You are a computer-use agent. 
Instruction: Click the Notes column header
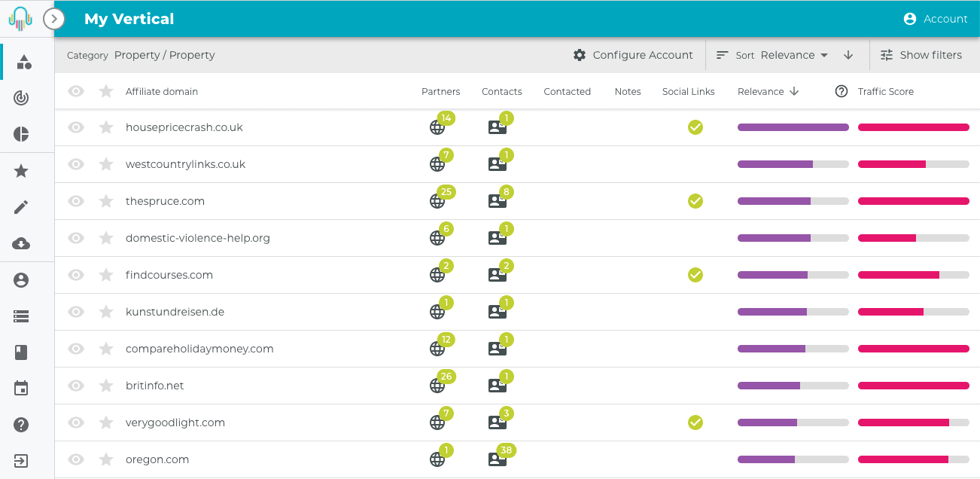click(x=628, y=91)
